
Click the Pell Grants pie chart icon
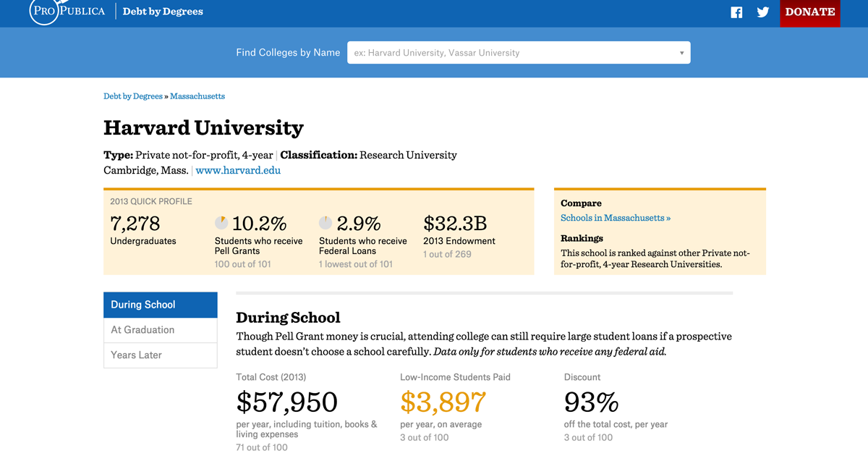[221, 222]
